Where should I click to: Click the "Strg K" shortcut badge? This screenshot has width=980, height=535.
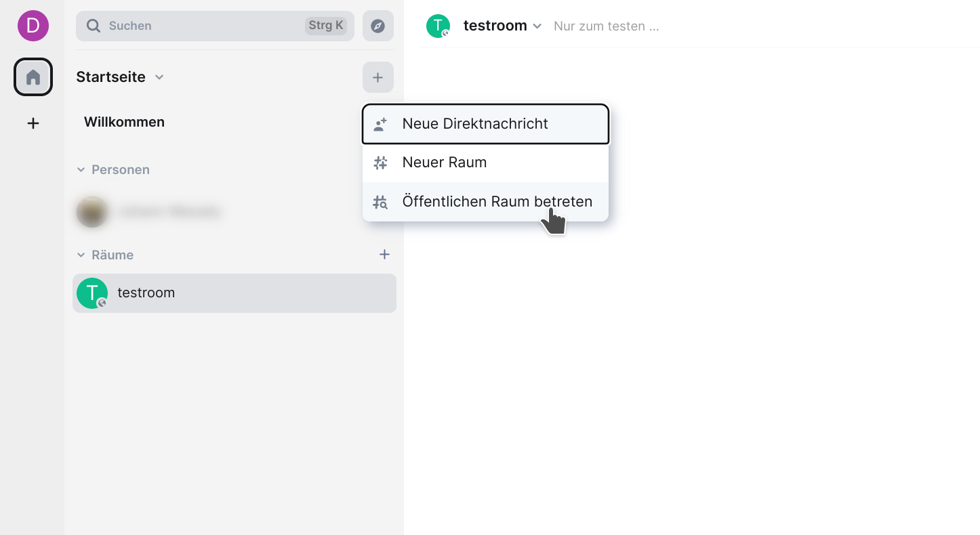[x=326, y=26]
